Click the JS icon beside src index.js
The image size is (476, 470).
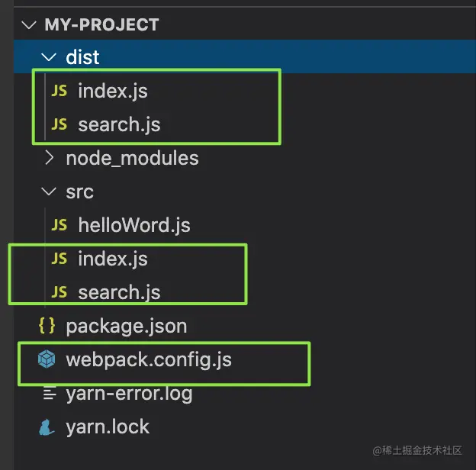pos(59,259)
